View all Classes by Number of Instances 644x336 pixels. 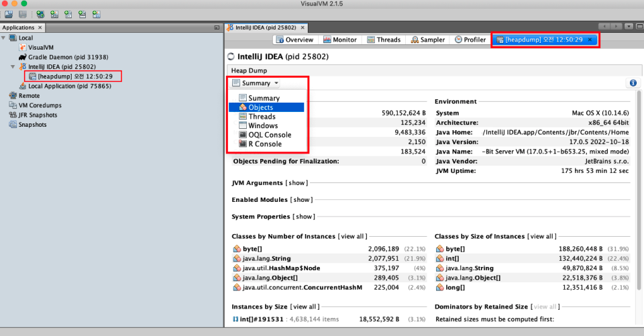click(x=352, y=236)
